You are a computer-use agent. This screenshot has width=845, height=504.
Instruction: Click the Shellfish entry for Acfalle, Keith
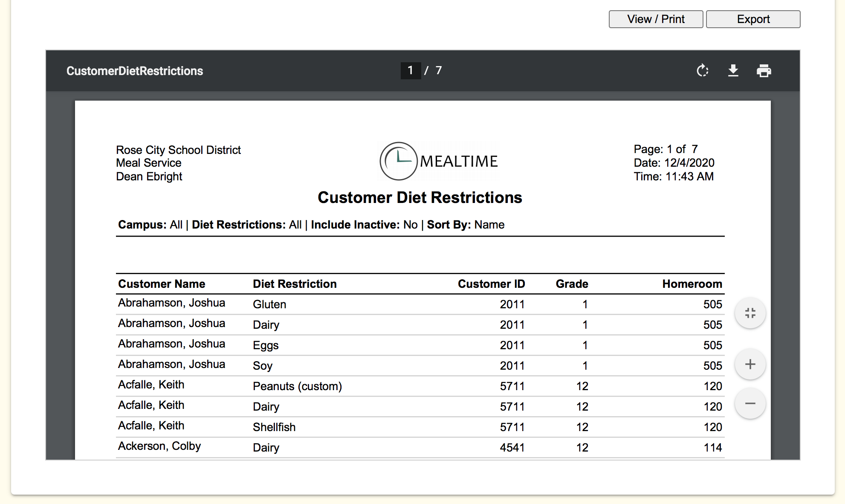pyautogui.click(x=274, y=427)
